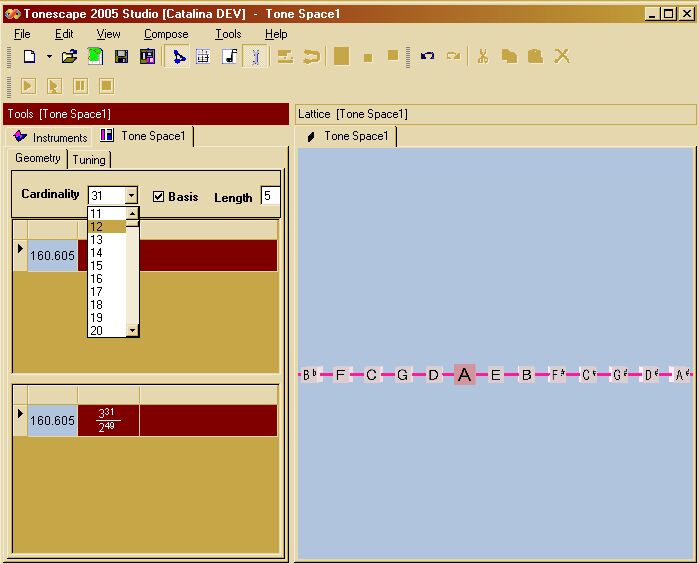Click the medium square toolbar icon
Viewport: 699px width, 564px height.
pyautogui.click(x=393, y=55)
